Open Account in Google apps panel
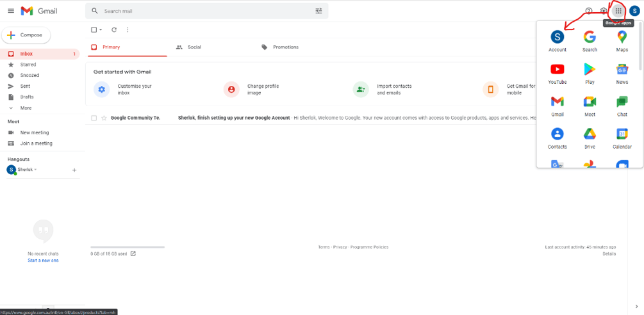 pyautogui.click(x=557, y=42)
